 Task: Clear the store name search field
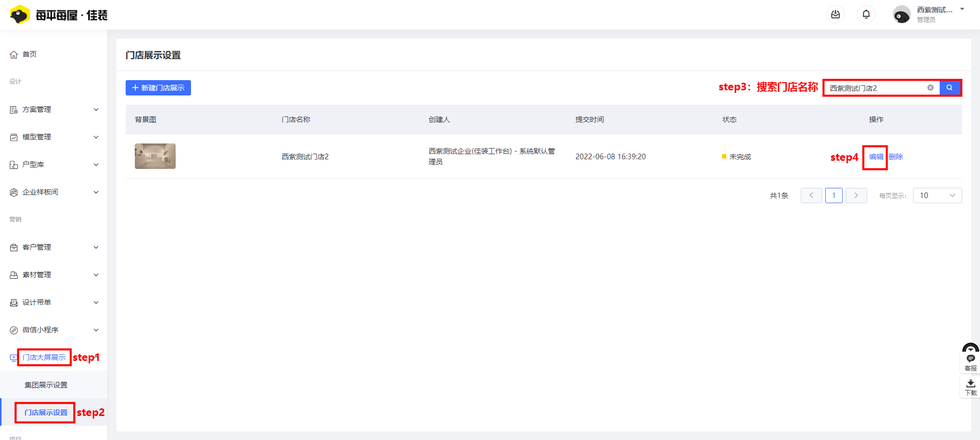pos(930,88)
